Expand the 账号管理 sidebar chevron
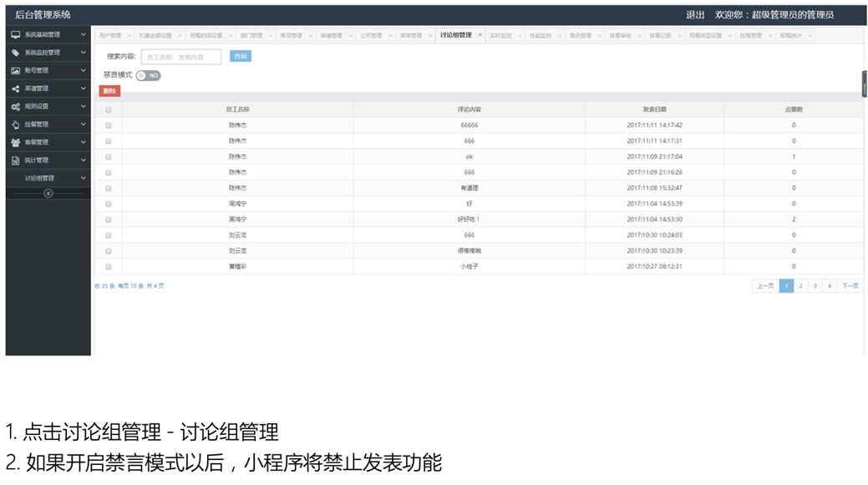This screenshot has height=485, width=868. (x=83, y=70)
